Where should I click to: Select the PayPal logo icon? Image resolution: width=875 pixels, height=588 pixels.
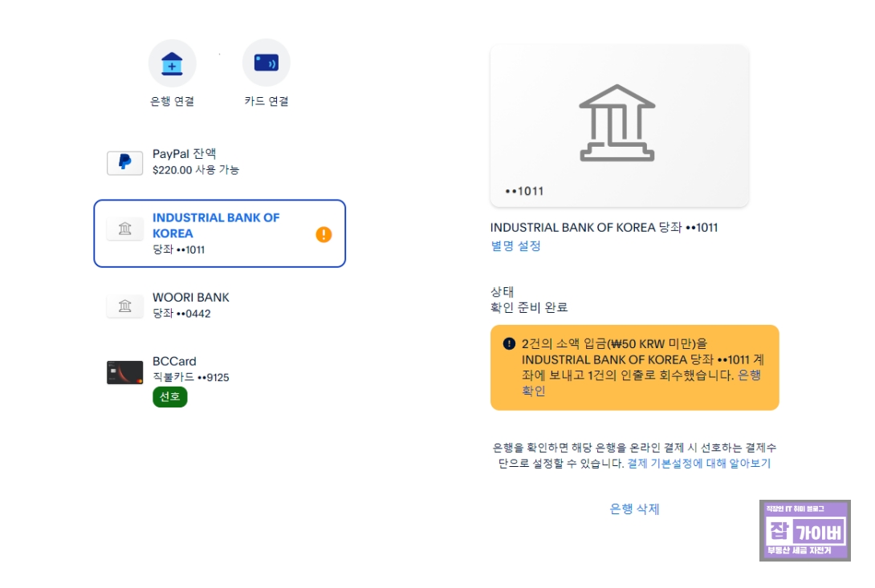(x=125, y=162)
